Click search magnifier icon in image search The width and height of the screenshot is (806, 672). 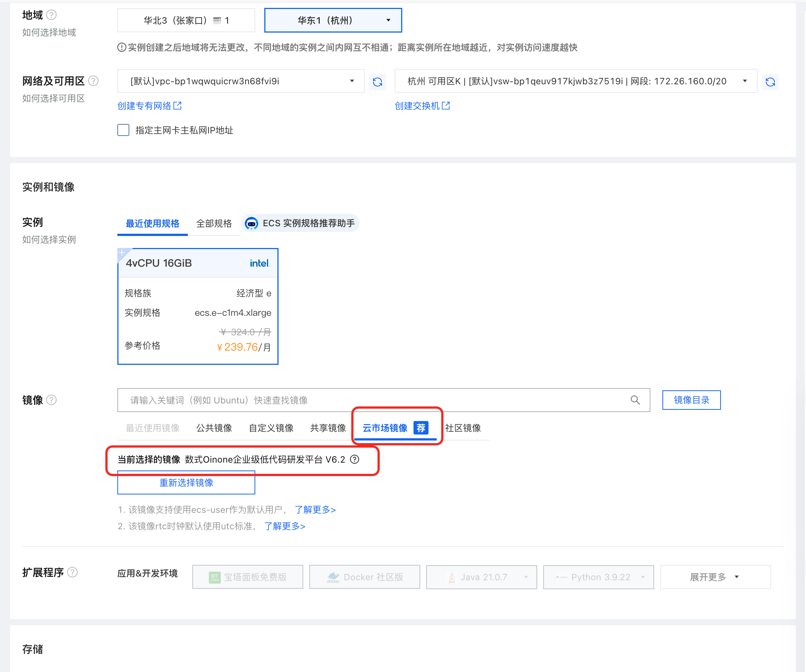(x=635, y=400)
